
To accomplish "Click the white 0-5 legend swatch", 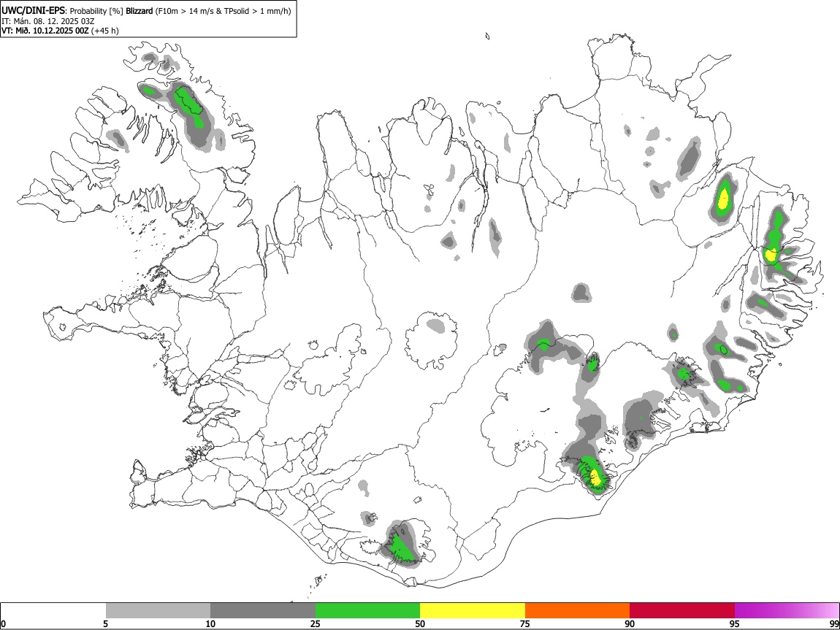I will click(53, 610).
